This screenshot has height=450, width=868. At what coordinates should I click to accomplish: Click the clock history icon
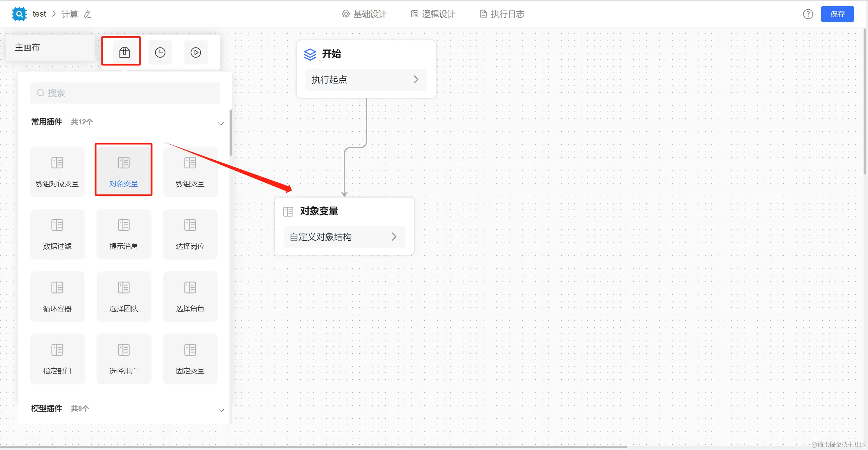[160, 52]
